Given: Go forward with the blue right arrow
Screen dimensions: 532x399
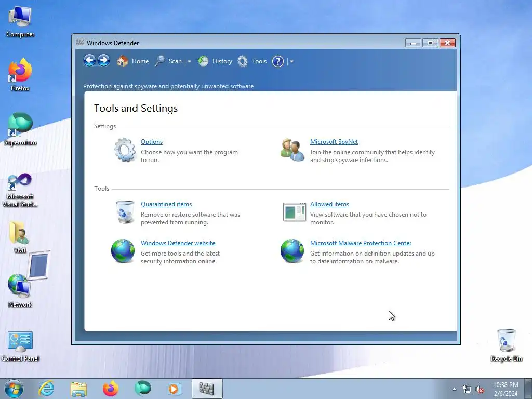Looking at the screenshot, I should tap(104, 61).
